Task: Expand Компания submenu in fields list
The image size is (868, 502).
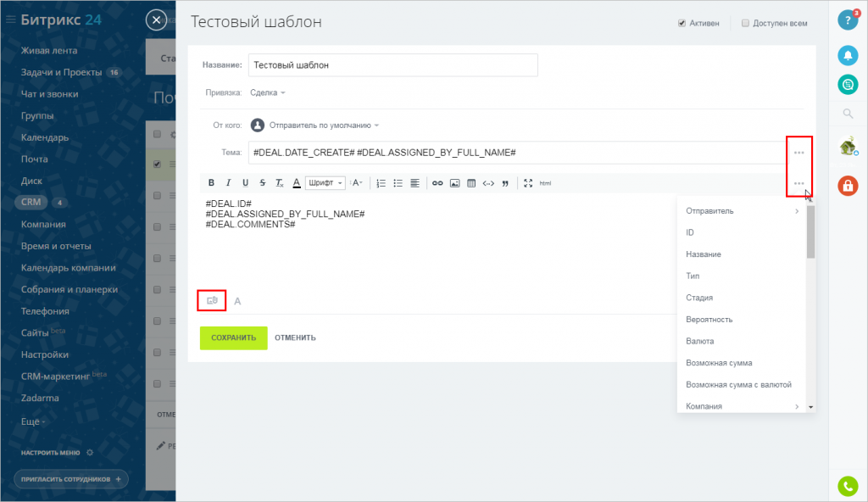Action: [741, 406]
